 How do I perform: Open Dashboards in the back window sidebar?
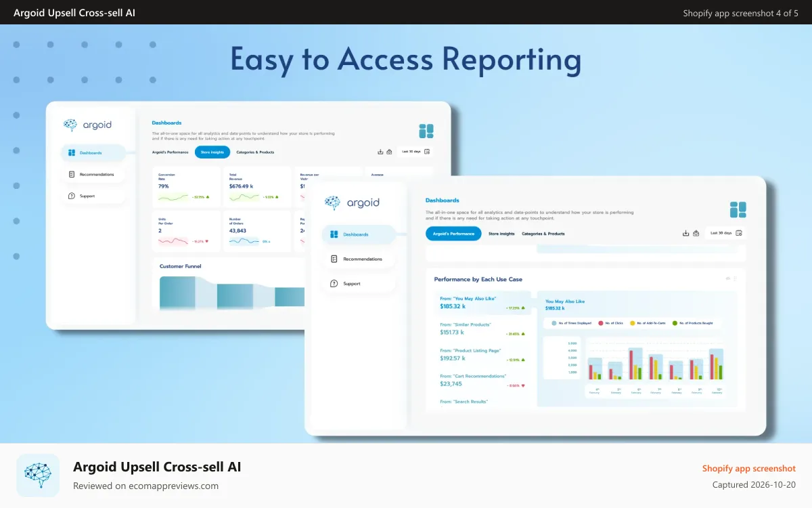click(93, 153)
